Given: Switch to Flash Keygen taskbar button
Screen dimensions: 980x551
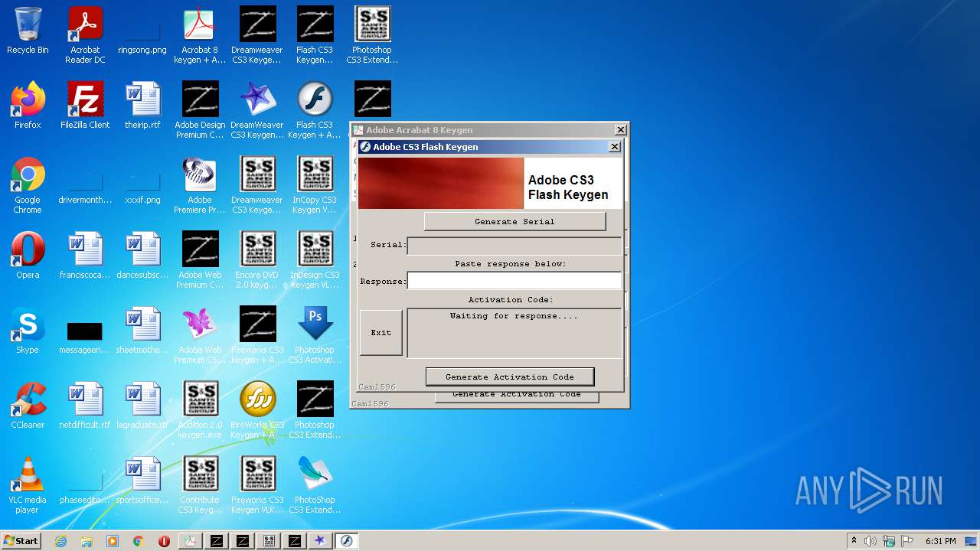Looking at the screenshot, I should (346, 541).
